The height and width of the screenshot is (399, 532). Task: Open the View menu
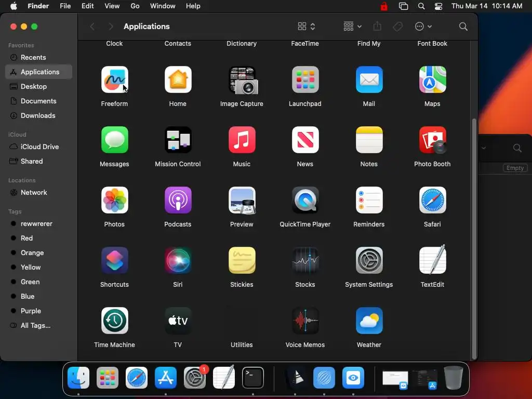click(x=112, y=6)
